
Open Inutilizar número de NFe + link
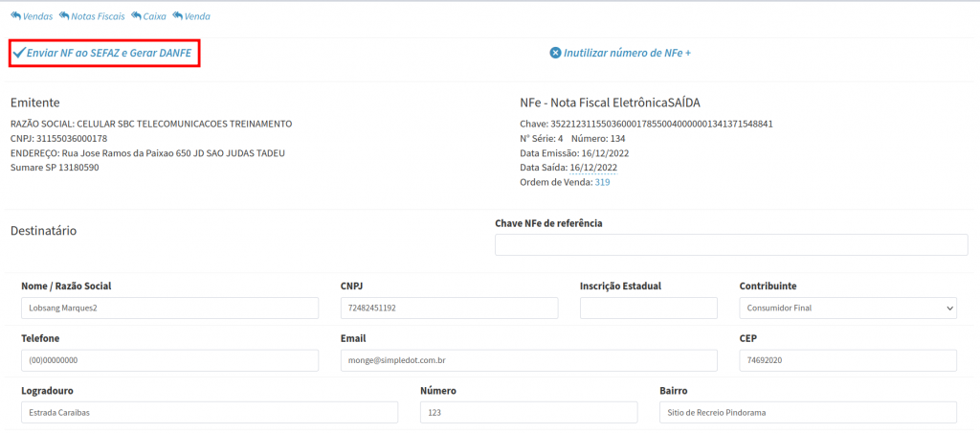tap(627, 53)
